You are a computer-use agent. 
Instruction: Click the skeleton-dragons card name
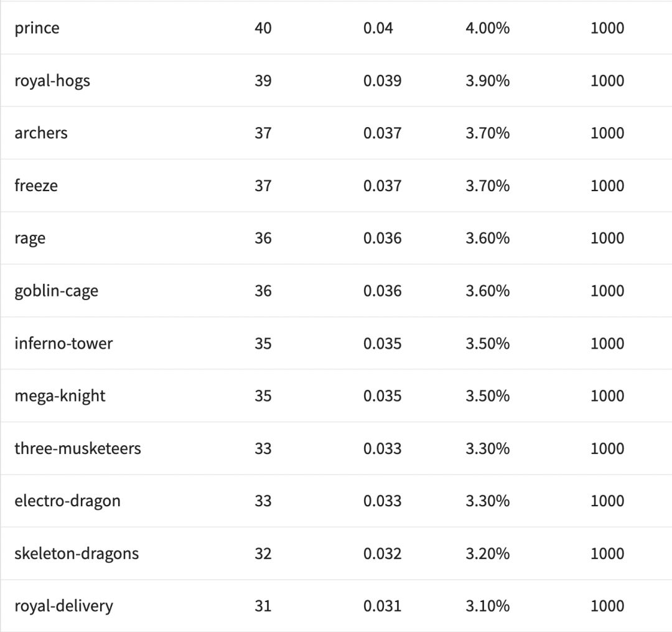tap(77, 554)
